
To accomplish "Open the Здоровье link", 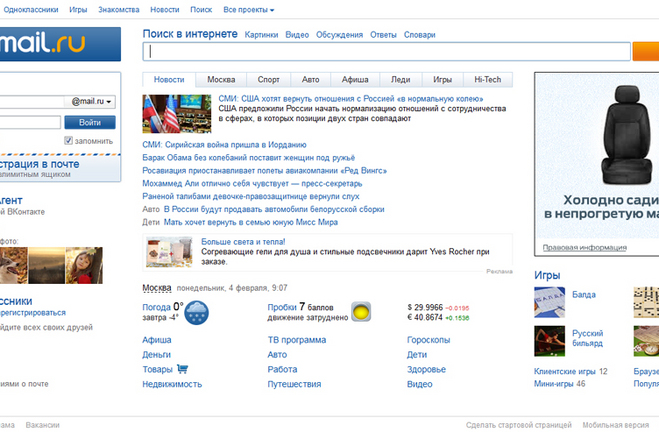I will [x=426, y=369].
